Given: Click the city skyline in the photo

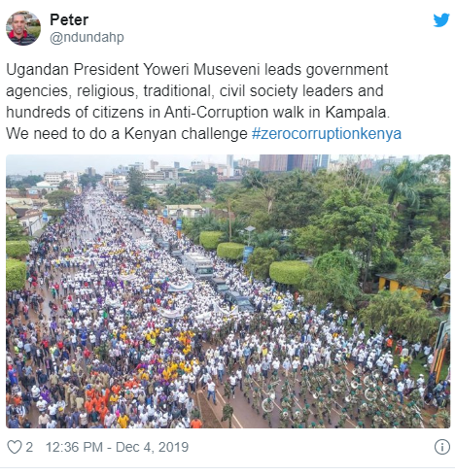Looking at the screenshot, I should (x=227, y=167).
